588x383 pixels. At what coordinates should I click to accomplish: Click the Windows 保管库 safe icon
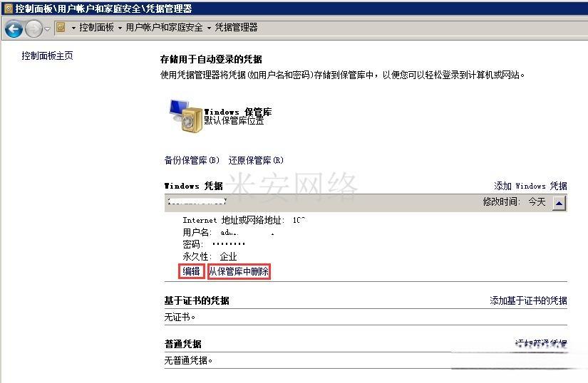coord(186,116)
